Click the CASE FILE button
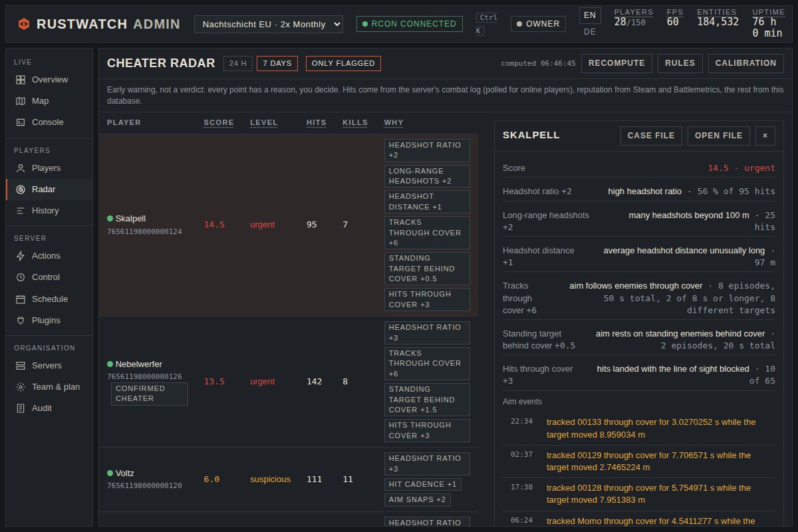Screen dimensions: 798x532 [651, 136]
